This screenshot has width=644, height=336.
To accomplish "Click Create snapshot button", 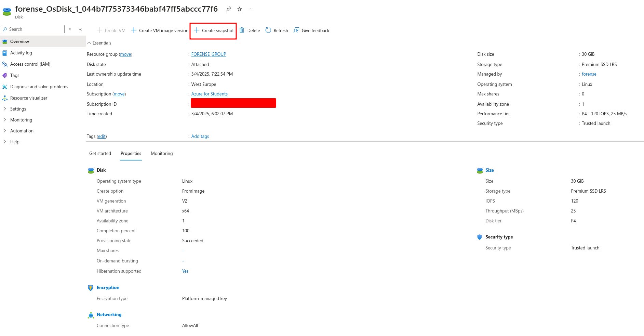I will click(214, 30).
